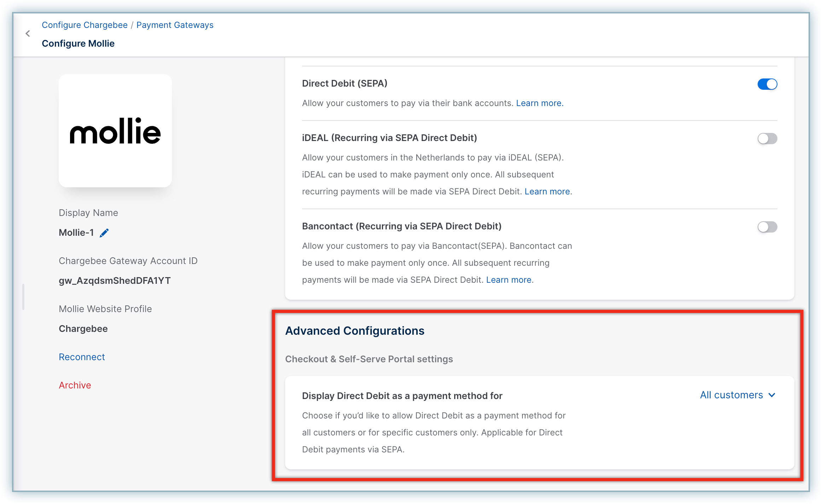Select the gateway account ID text

click(115, 281)
